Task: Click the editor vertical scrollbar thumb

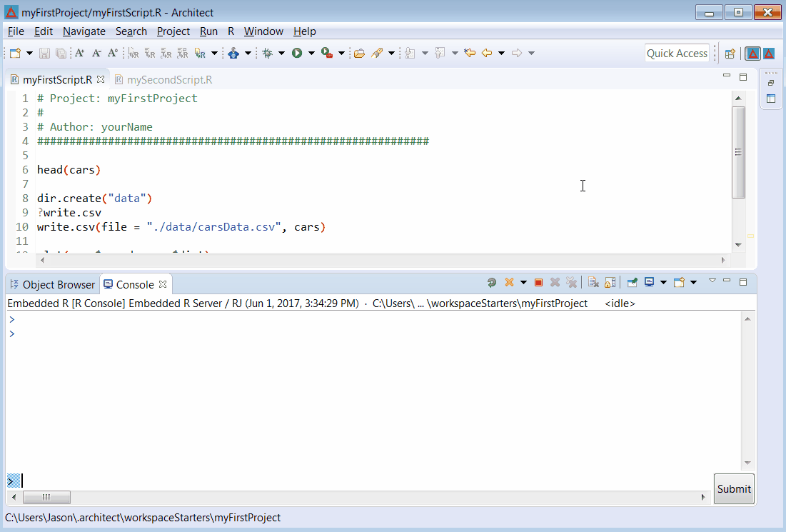Action: click(x=738, y=152)
